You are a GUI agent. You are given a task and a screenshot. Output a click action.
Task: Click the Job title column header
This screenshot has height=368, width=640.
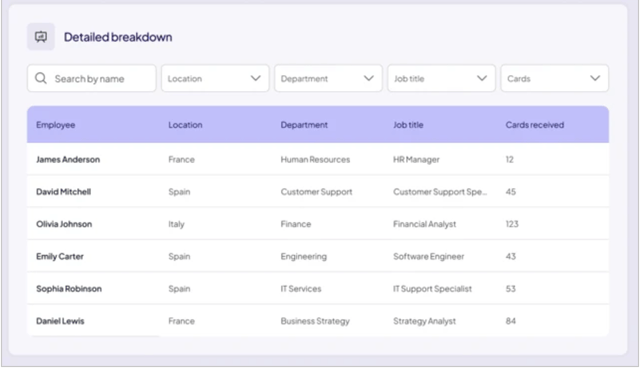point(408,125)
